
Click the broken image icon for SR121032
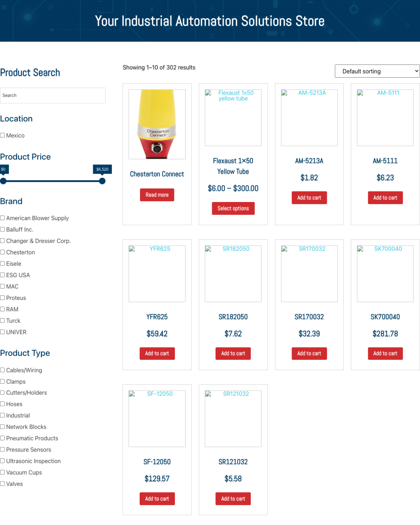pos(208,394)
